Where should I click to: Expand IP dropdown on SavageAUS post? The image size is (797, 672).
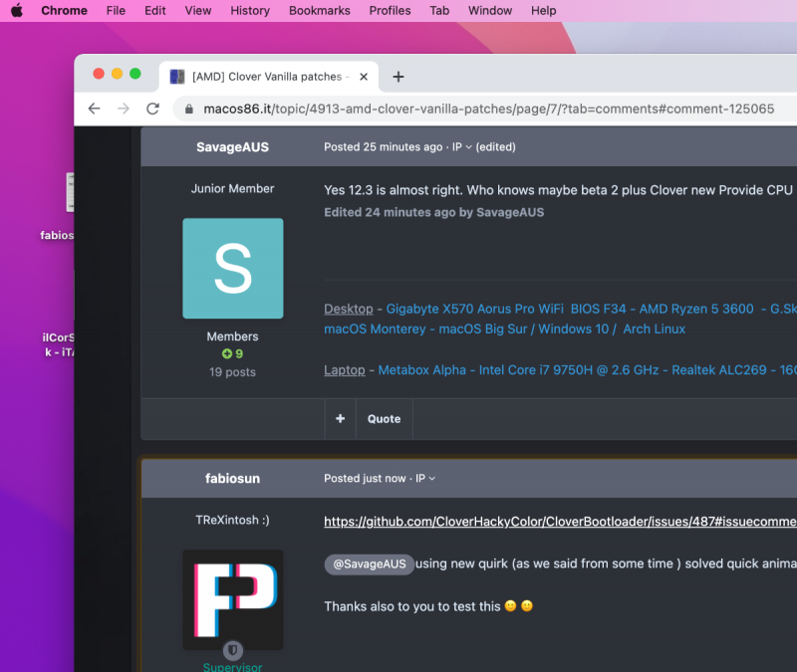coord(462,146)
